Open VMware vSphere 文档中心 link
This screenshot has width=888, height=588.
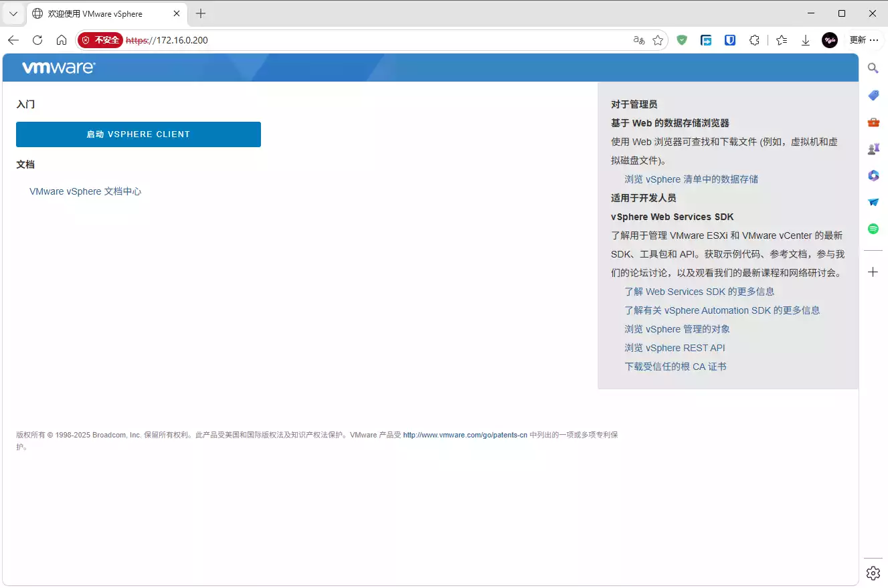click(x=86, y=191)
